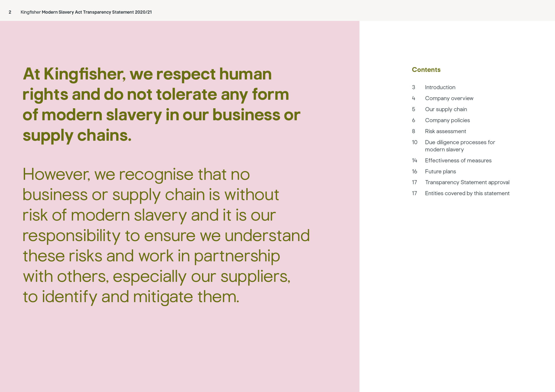Click page number 2 in the header
The height and width of the screenshot is (392, 555).
(10, 12)
